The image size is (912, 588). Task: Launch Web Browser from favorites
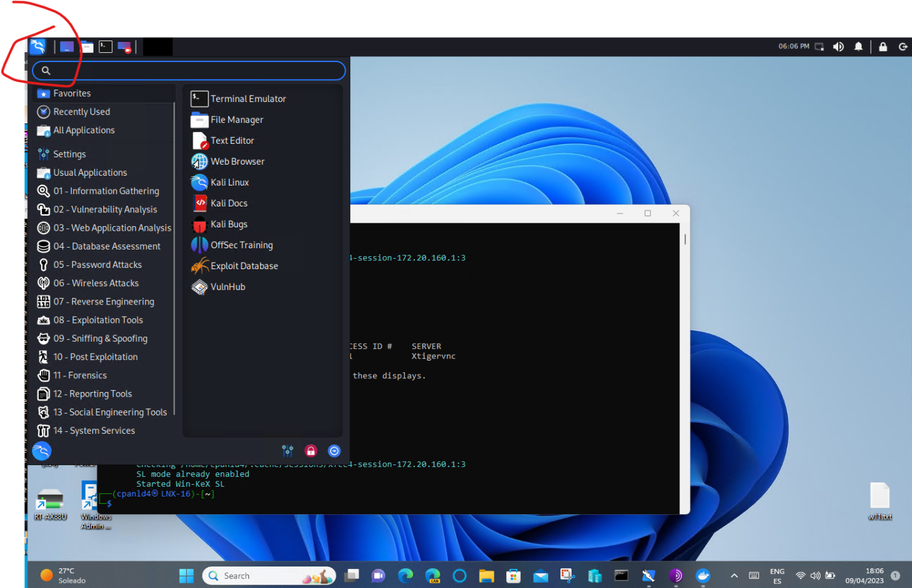[263, 161]
